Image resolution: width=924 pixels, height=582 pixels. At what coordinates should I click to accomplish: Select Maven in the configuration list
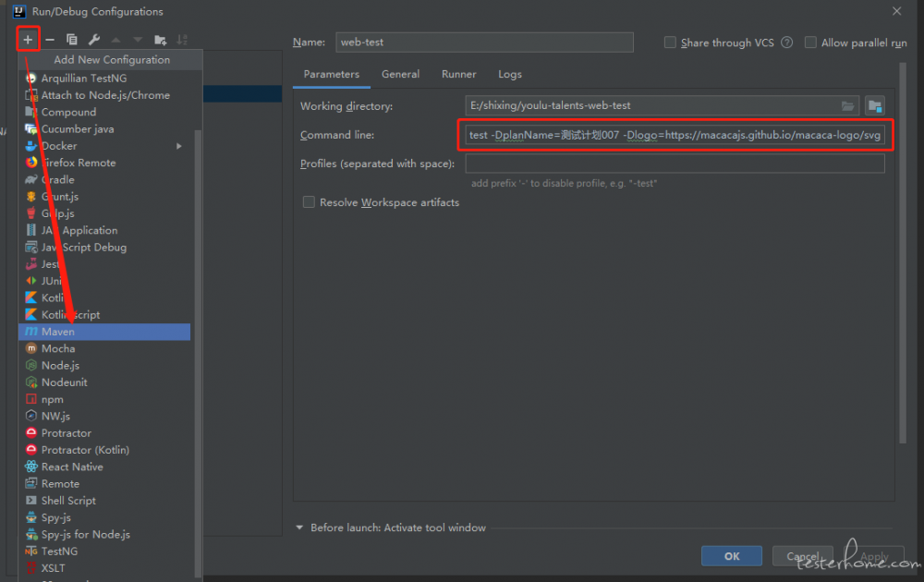coord(104,332)
